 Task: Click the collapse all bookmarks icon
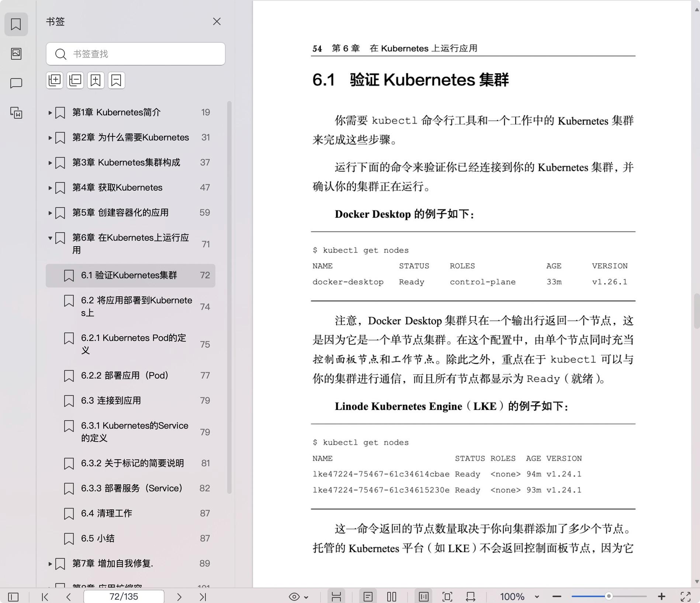click(75, 80)
